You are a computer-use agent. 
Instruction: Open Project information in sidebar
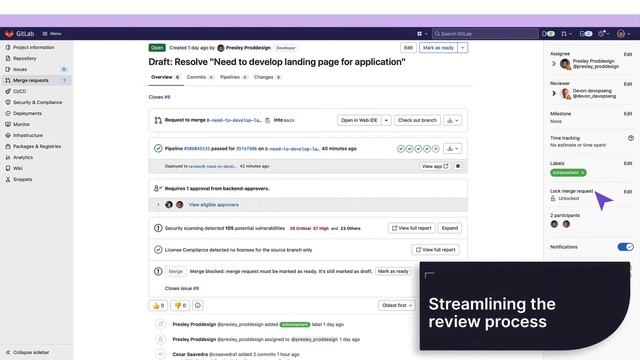33,47
